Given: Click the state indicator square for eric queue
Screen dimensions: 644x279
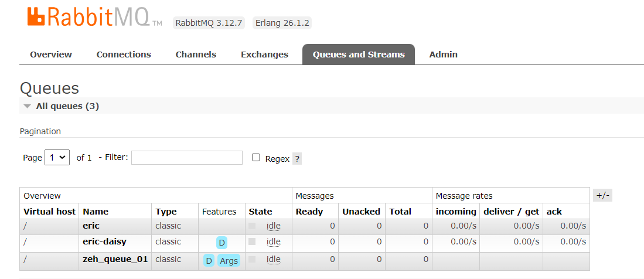Looking at the screenshot, I should pos(252,226).
